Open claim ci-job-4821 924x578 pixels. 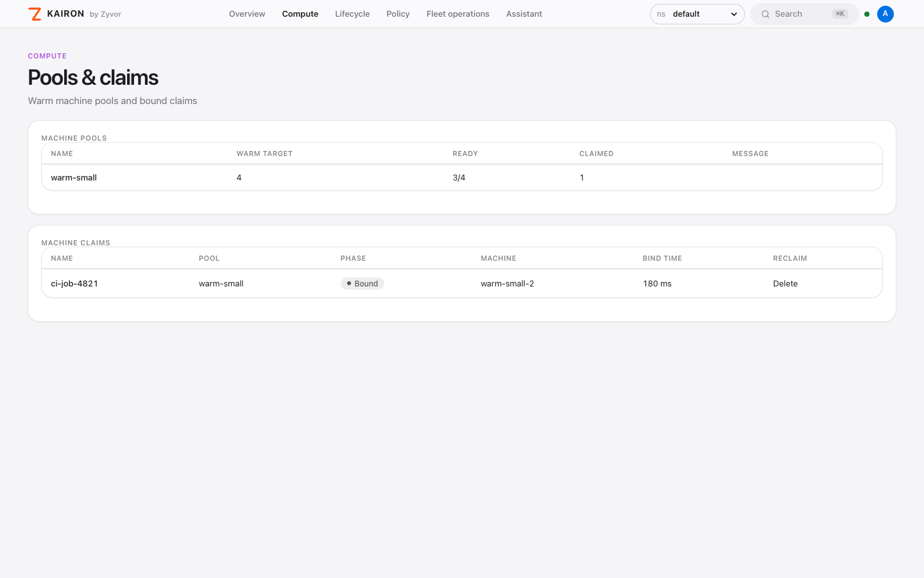(x=74, y=283)
